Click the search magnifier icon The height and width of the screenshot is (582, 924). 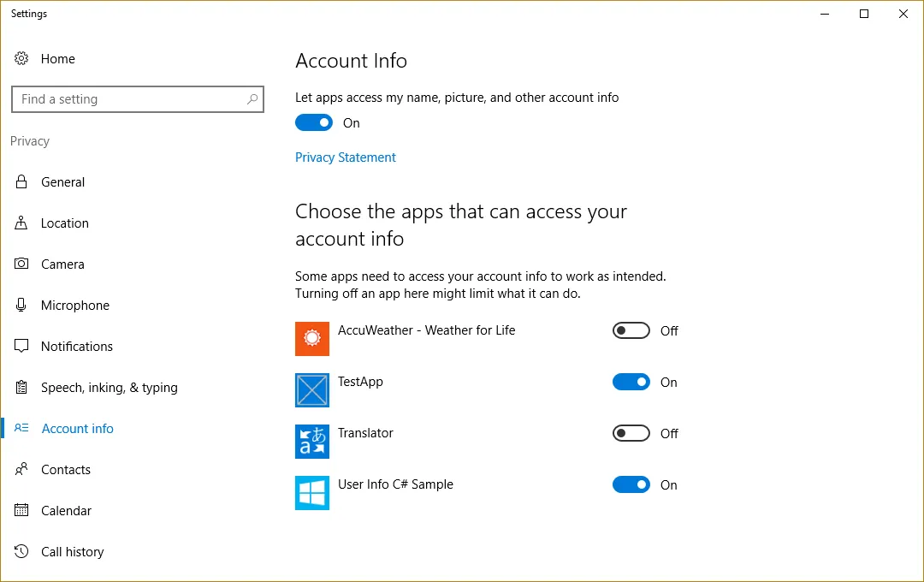[x=252, y=99]
